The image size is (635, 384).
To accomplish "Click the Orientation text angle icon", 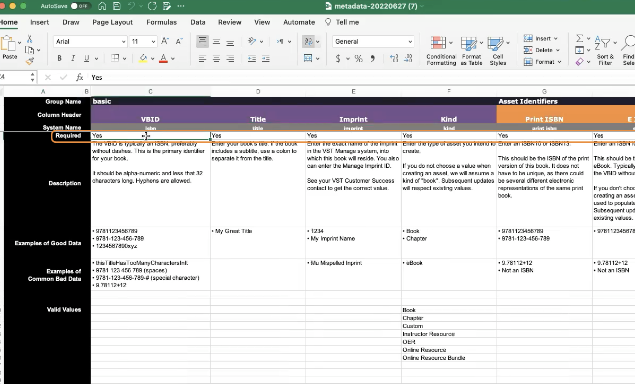I will [252, 41].
